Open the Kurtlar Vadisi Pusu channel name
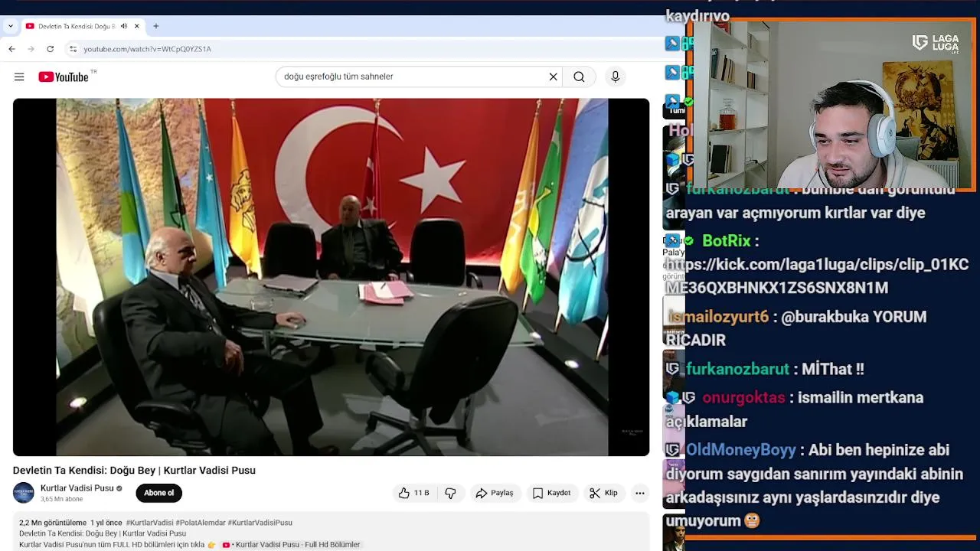The width and height of the screenshot is (980, 551). tap(77, 488)
